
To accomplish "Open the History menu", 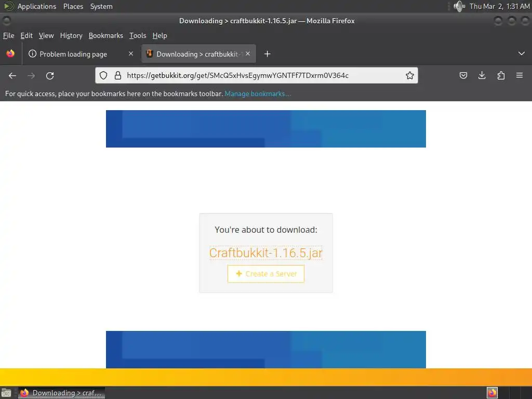I will [x=71, y=36].
